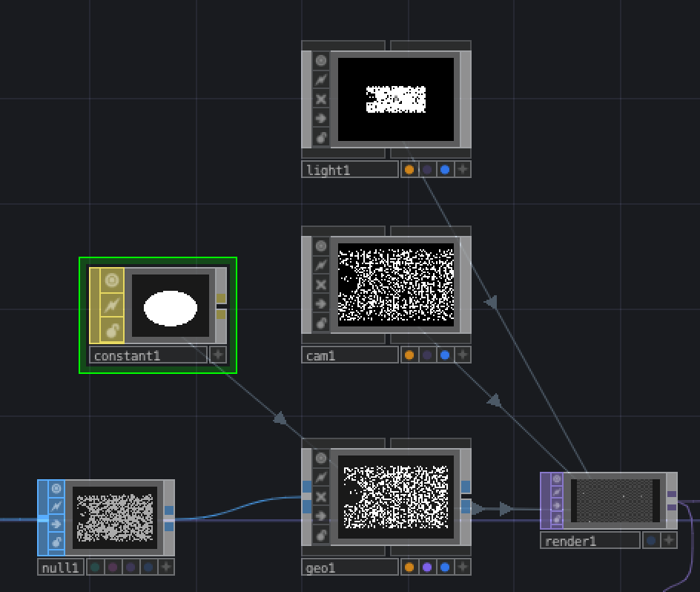Viewport: 700px width, 592px height.
Task: Click the cam1 node viewer thumbnail
Action: click(396, 285)
